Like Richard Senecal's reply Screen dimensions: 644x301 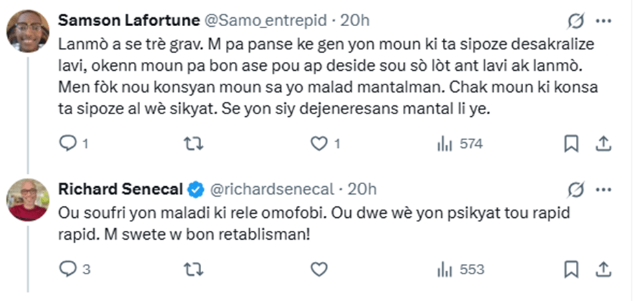319,269
